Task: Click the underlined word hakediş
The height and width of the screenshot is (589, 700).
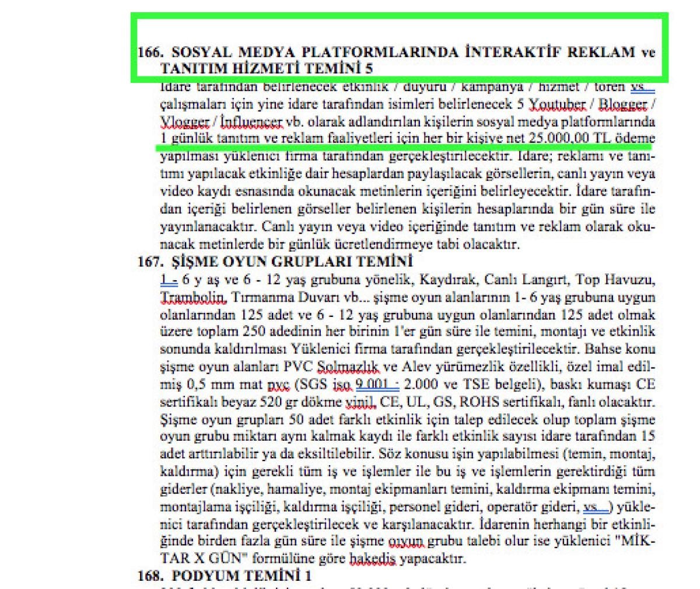Action: point(372,559)
